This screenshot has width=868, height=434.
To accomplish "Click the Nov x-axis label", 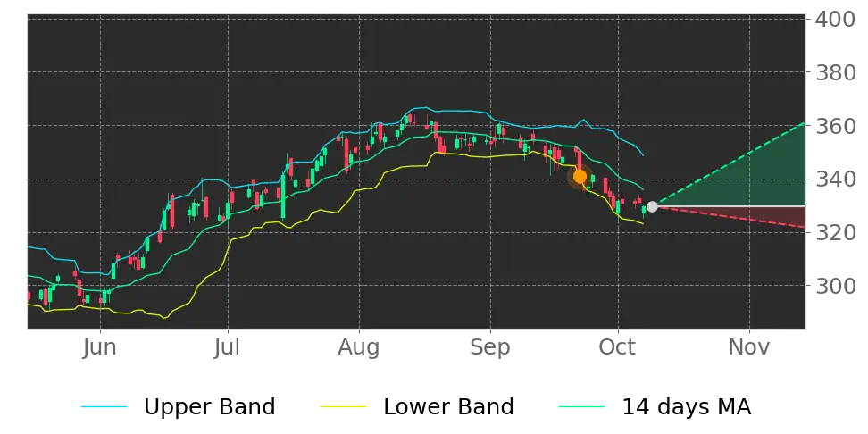I will (x=749, y=347).
